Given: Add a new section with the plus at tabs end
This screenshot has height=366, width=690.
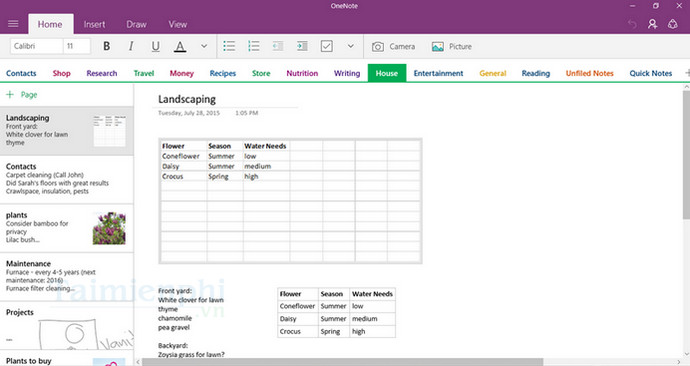Looking at the screenshot, I should [687, 73].
